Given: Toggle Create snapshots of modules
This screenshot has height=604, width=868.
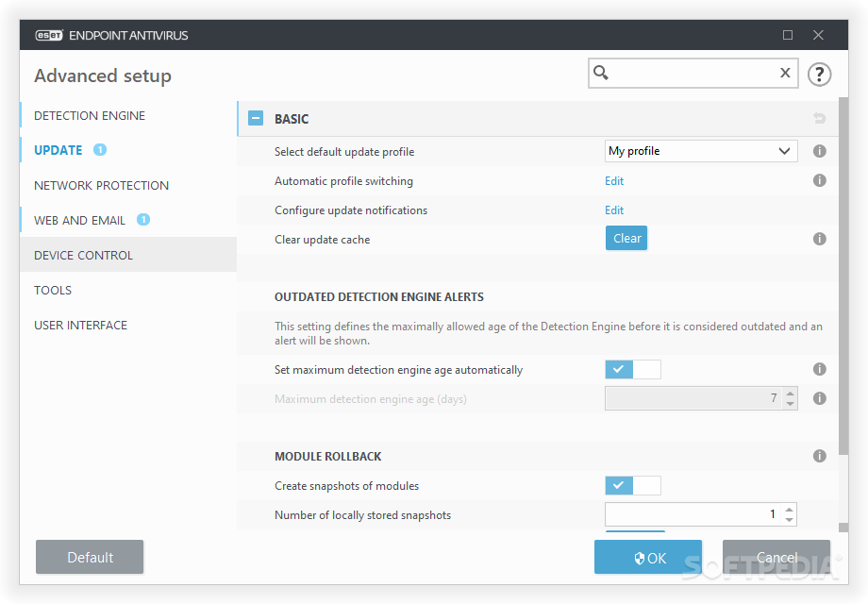Looking at the screenshot, I should point(633,485).
